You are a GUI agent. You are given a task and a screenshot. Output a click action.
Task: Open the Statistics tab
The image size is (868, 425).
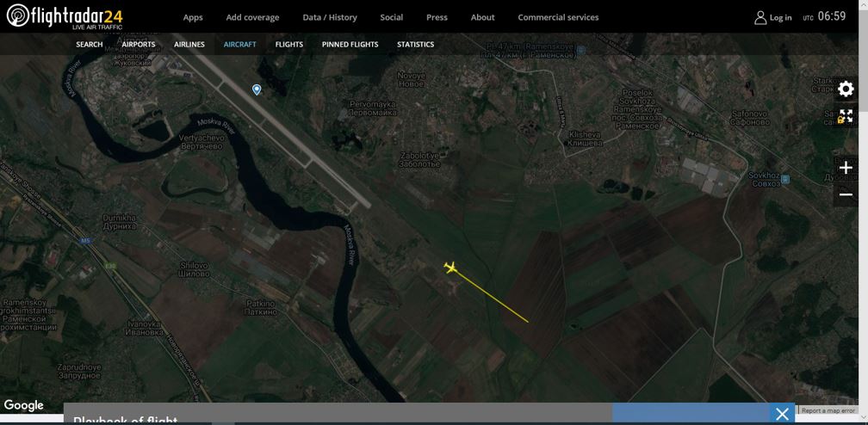pos(415,44)
